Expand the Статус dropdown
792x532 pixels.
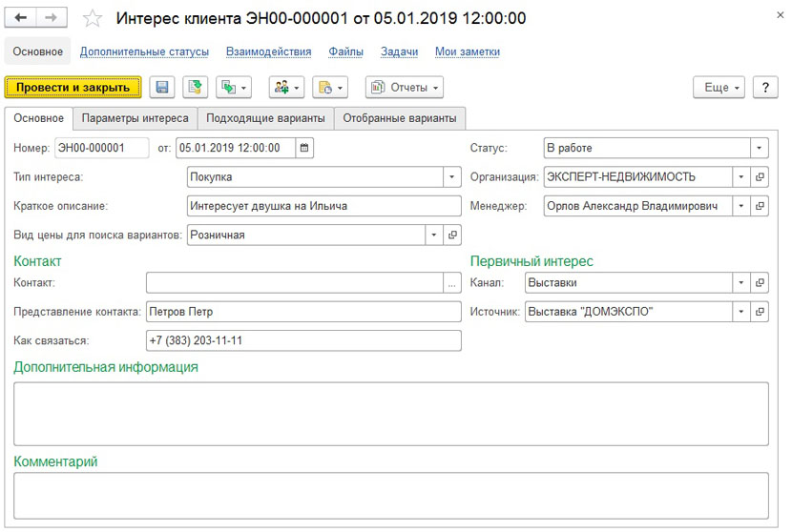[x=760, y=148]
